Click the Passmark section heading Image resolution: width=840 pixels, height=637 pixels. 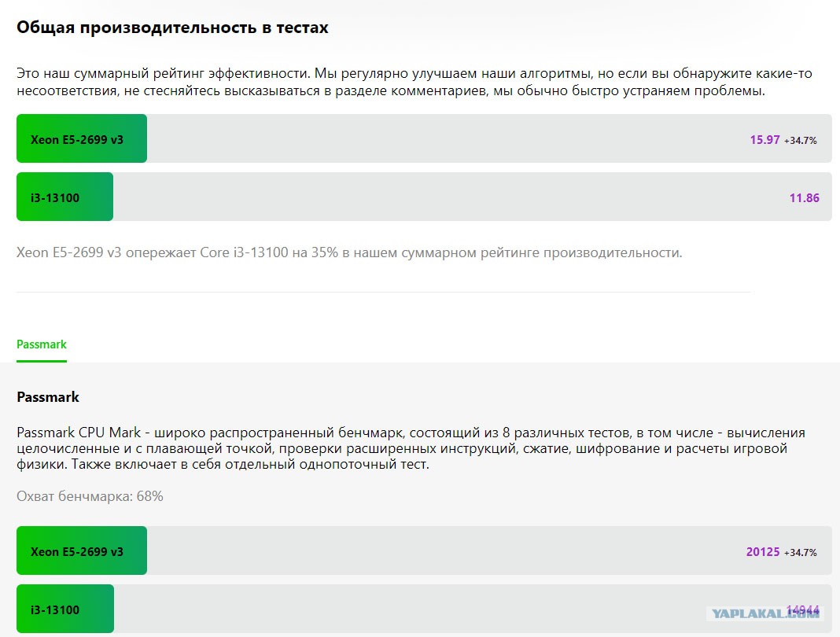tap(48, 397)
